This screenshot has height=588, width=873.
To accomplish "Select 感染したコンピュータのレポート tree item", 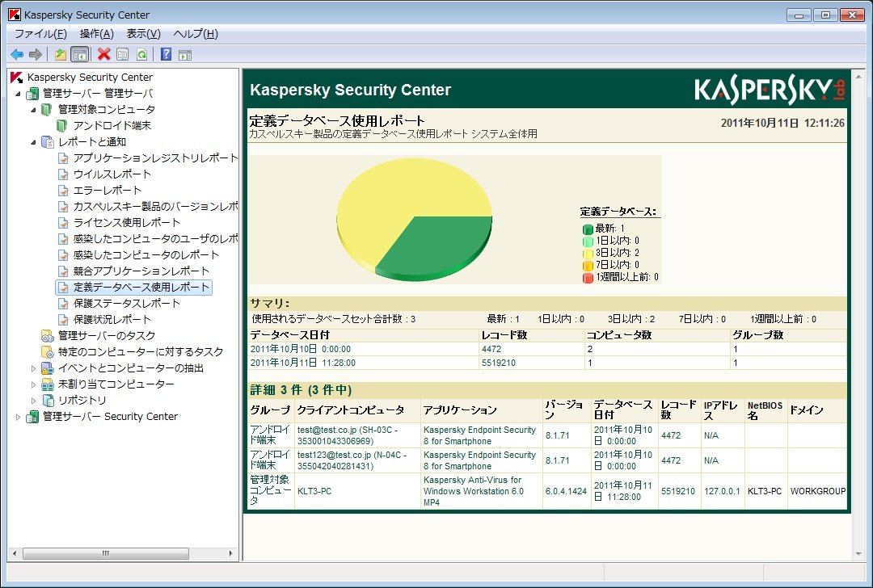I will coord(145,254).
